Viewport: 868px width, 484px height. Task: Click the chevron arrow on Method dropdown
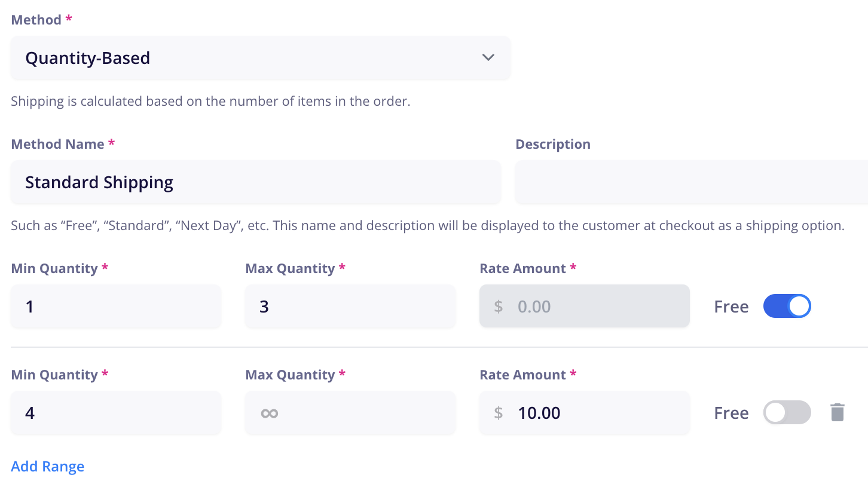[488, 58]
